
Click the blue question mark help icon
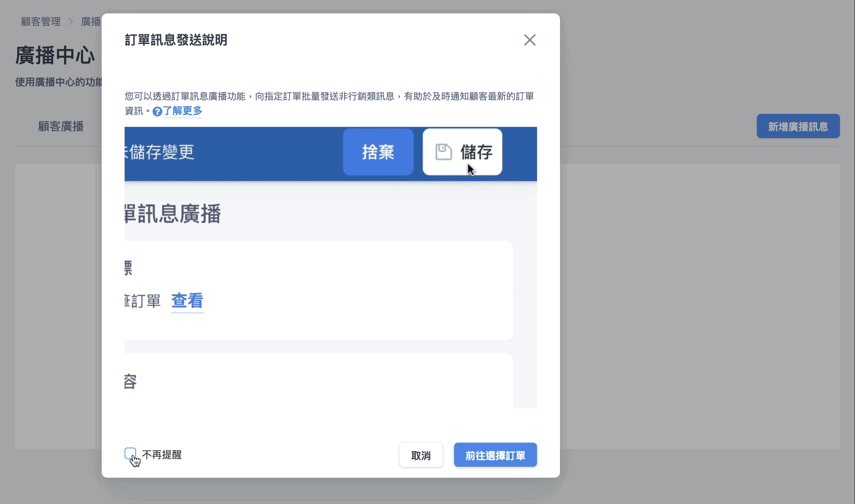click(x=157, y=112)
